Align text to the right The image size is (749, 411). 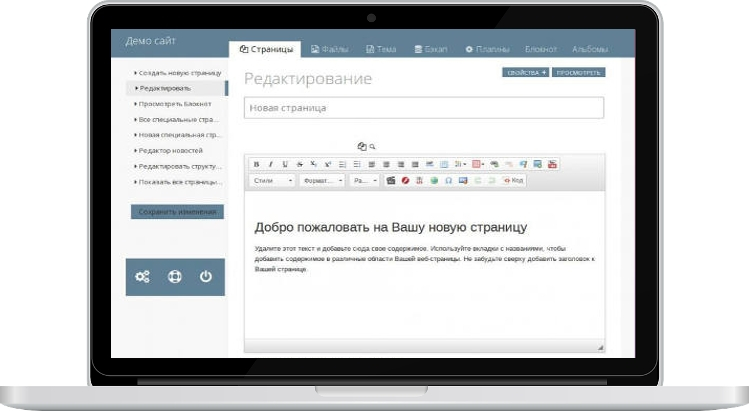click(401, 164)
